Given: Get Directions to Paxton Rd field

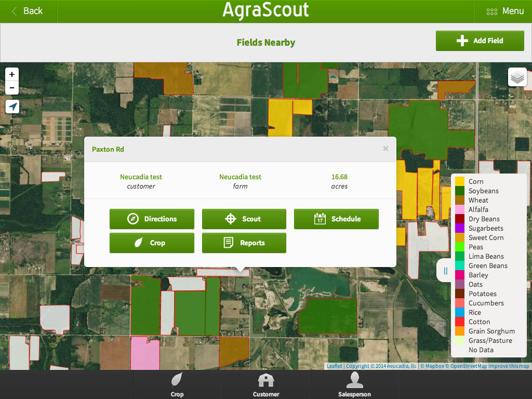Looking at the screenshot, I should (152, 219).
